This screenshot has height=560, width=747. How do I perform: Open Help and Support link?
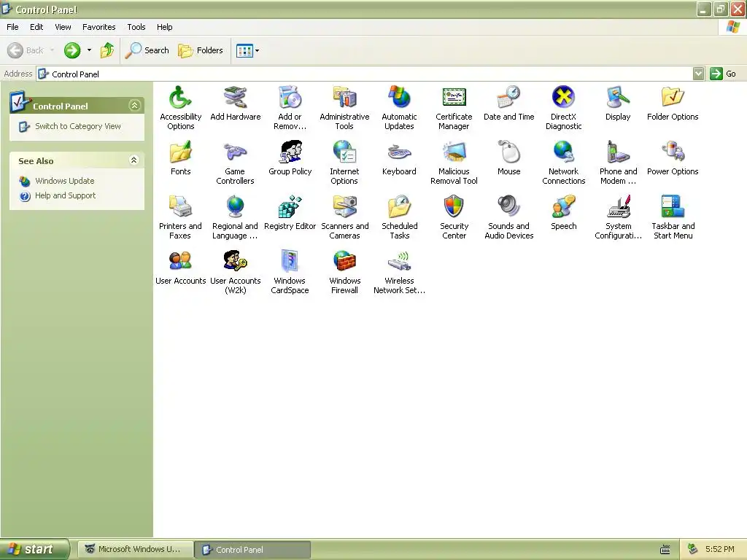click(x=65, y=195)
